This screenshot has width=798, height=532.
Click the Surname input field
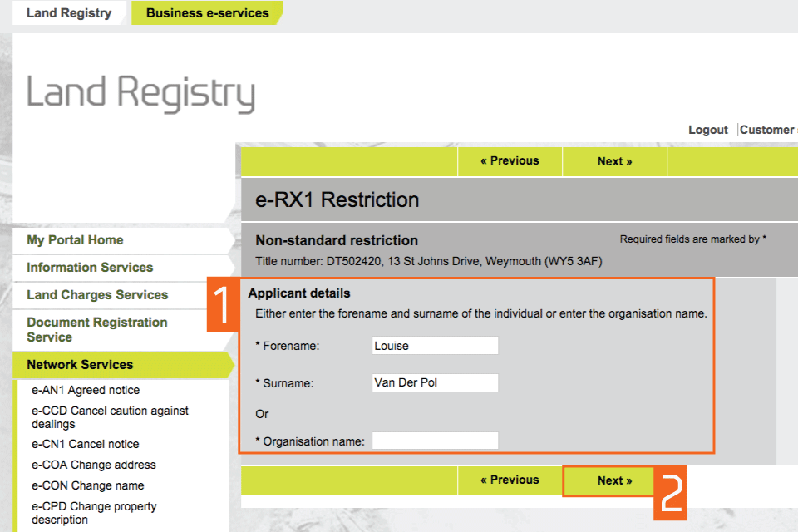(x=435, y=383)
